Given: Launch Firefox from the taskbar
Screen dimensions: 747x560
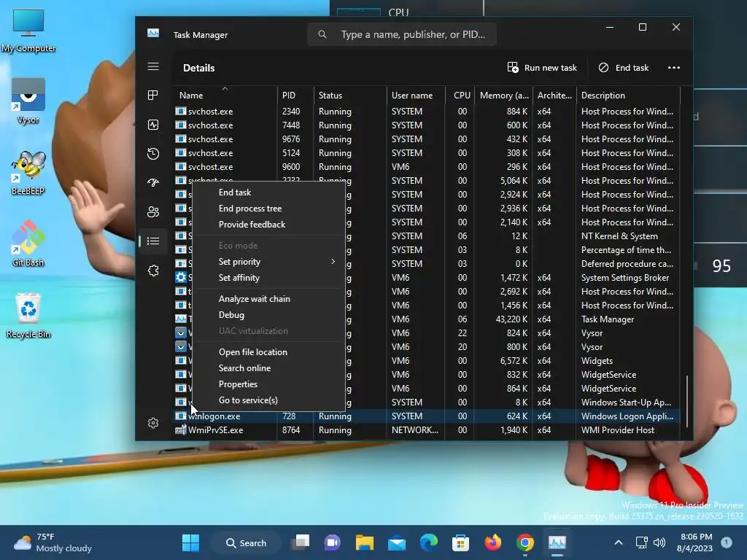Looking at the screenshot, I should click(x=492, y=542).
